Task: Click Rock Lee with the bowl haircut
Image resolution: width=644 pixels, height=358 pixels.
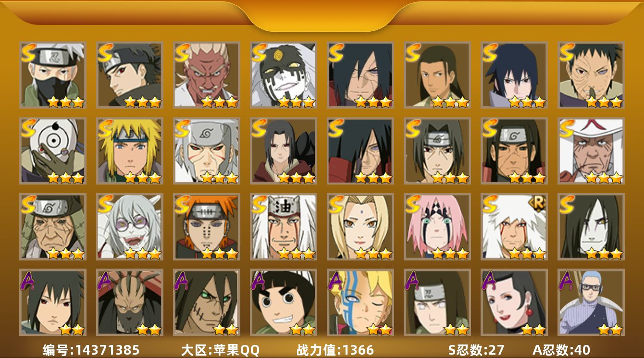Action: [x=284, y=303]
